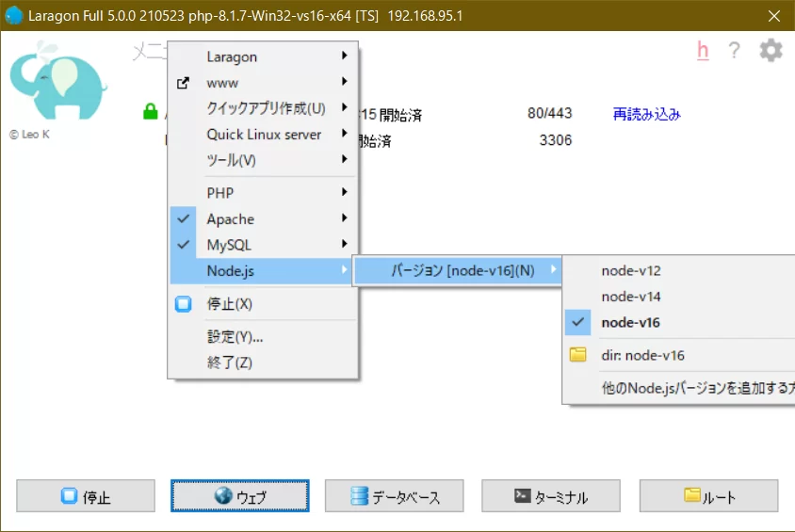Open the Laragon menu entry

(263, 56)
